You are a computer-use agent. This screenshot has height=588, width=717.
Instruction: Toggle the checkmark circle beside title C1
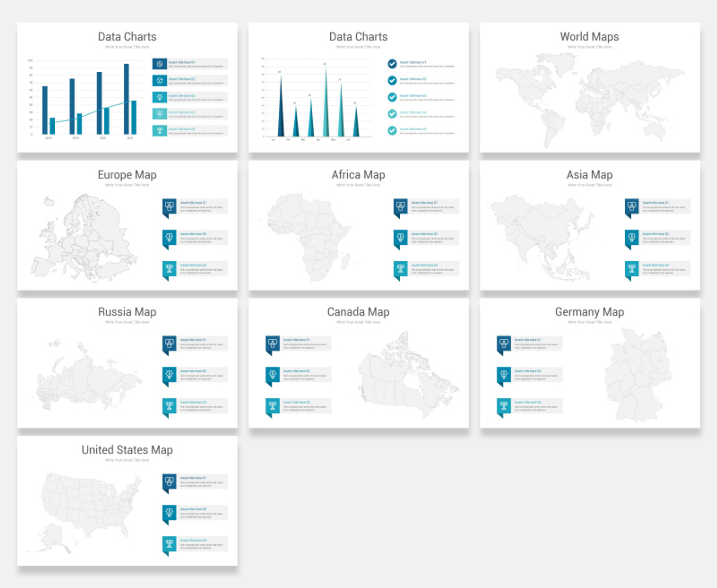click(392, 63)
